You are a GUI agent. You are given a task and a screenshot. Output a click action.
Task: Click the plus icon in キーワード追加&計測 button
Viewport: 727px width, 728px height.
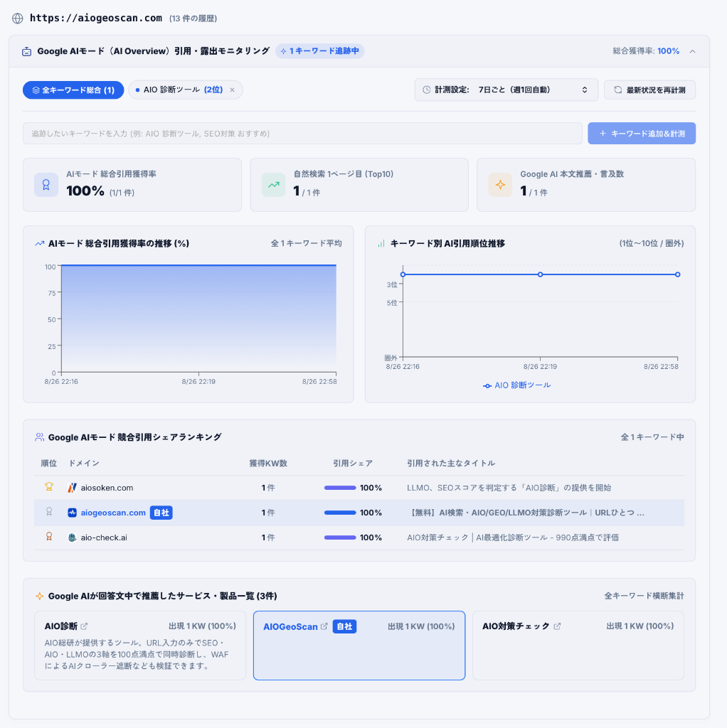click(603, 133)
